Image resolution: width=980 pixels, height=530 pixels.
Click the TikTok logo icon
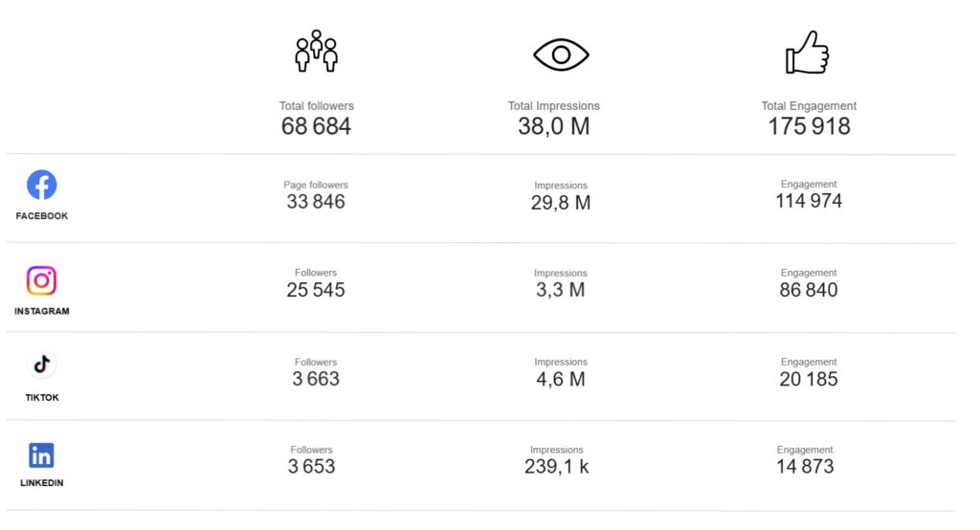(41, 365)
